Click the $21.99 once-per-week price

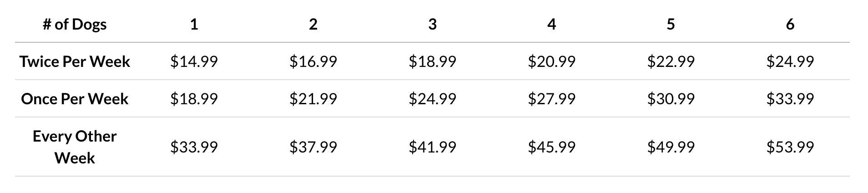[313, 99]
